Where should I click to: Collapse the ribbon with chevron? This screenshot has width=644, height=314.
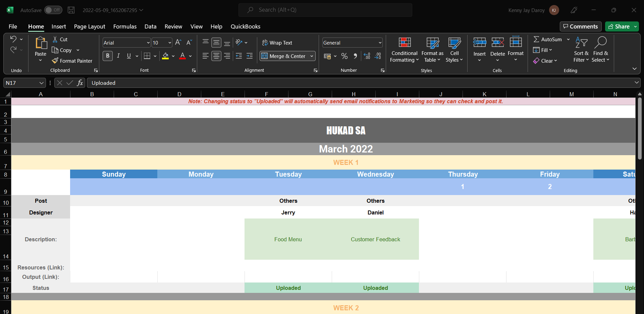(634, 69)
